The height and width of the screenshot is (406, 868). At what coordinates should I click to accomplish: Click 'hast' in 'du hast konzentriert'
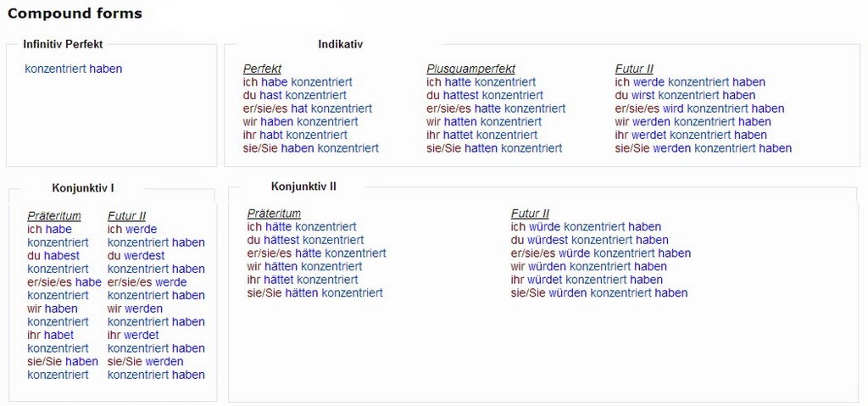(x=270, y=96)
